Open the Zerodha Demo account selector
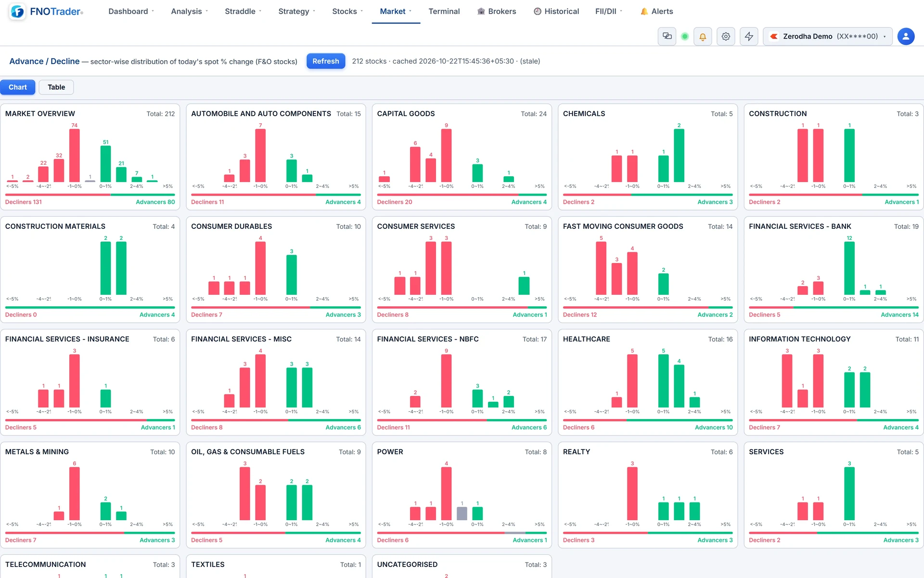 pyautogui.click(x=828, y=37)
